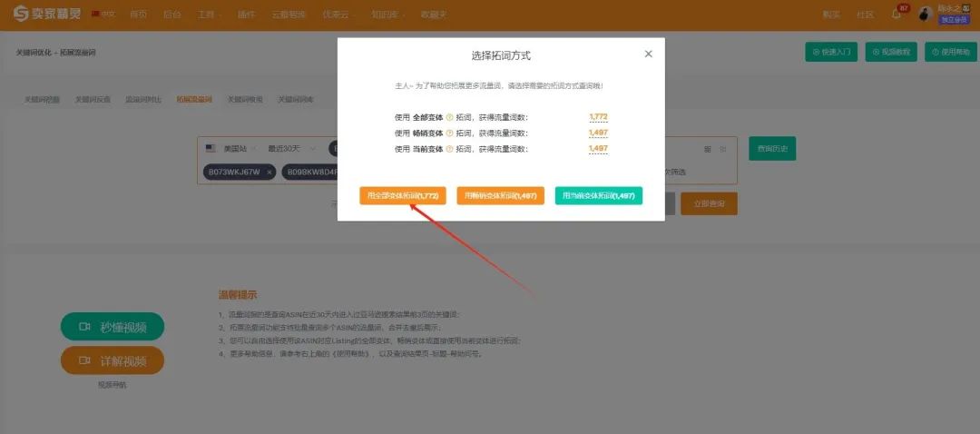Click help icon beside 当前变体
The image size is (980, 434).
[449, 150]
